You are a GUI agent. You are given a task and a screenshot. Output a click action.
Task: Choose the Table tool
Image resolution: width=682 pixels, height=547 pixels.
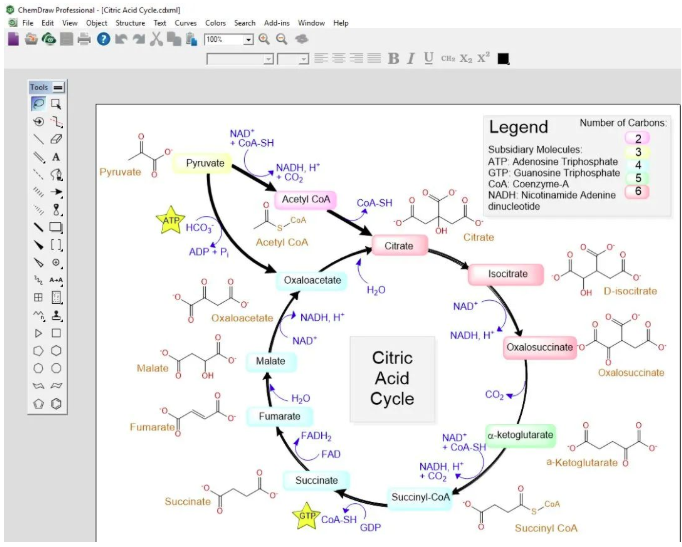pos(38,298)
